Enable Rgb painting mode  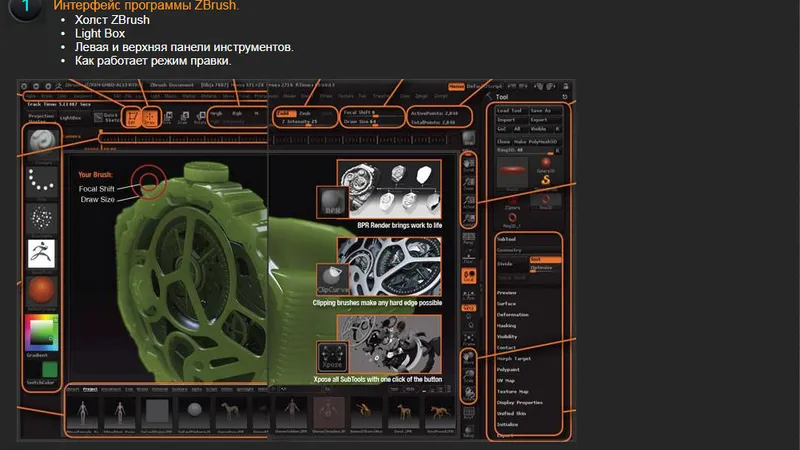click(237, 113)
